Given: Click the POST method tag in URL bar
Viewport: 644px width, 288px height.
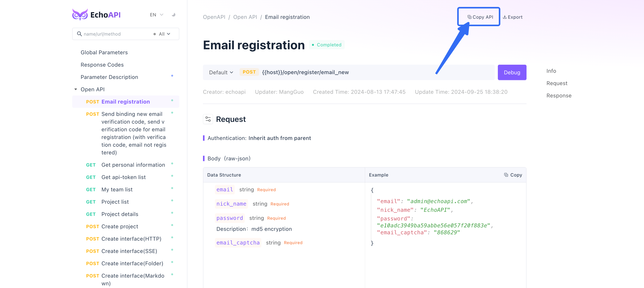Looking at the screenshot, I should [x=249, y=72].
